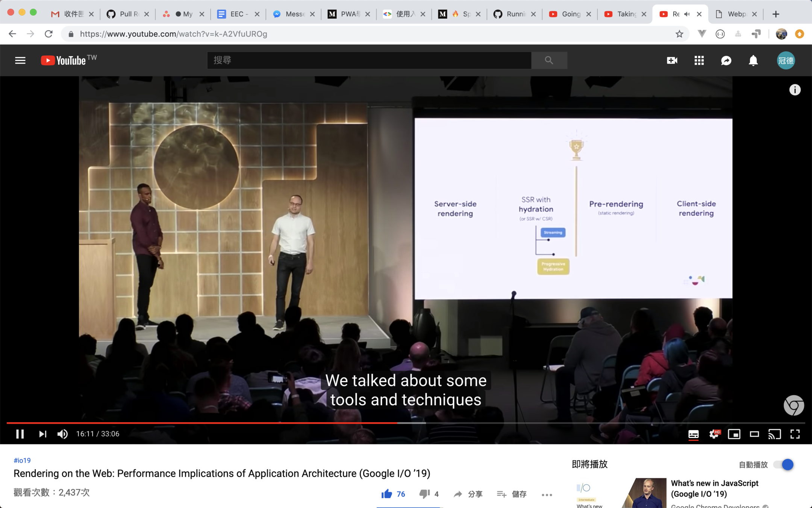Switch to the Going YouTube tab

pos(570,14)
